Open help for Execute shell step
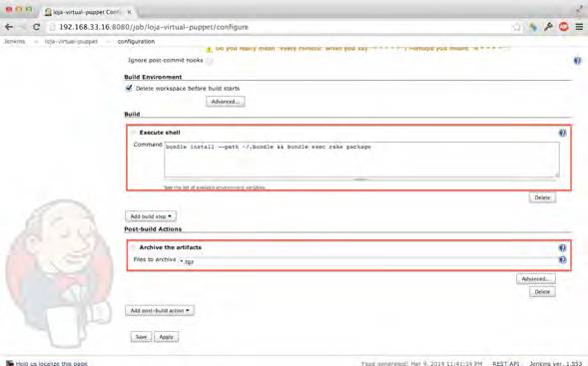Image resolution: width=588 pixels, height=366 pixels. tap(562, 133)
